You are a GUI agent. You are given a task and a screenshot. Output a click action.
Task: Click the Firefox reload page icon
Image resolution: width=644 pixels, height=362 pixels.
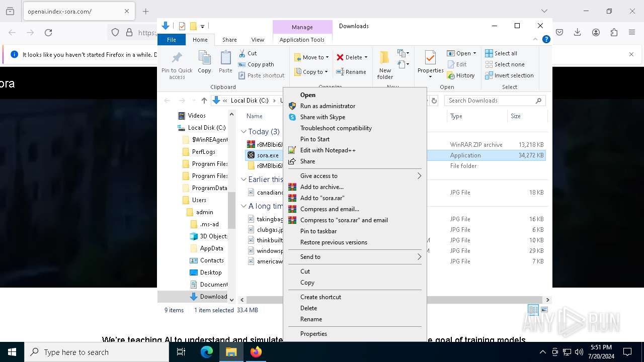(48, 32)
